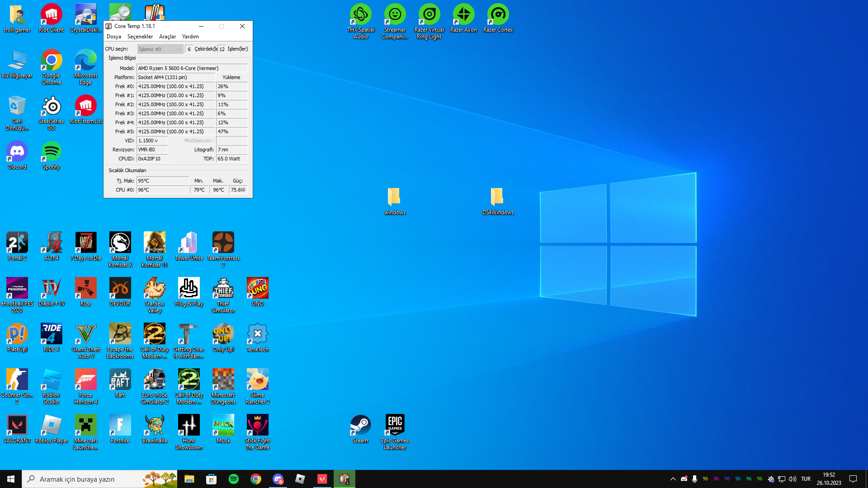The image size is (868, 488).
Task: Select the Euro Truck Simulator 2 shortcut
Action: 155,386
